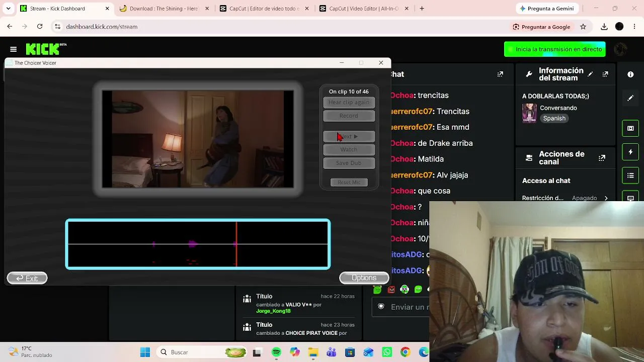Click the Conversando category thumbnail

pos(529,113)
